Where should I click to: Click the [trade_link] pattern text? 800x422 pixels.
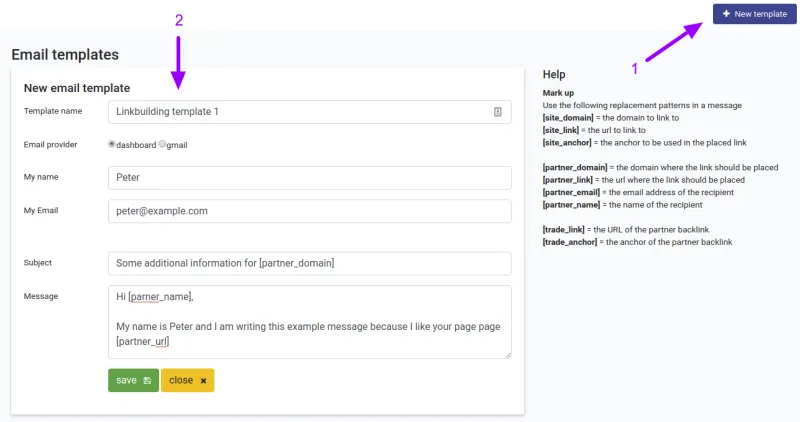tap(563, 230)
